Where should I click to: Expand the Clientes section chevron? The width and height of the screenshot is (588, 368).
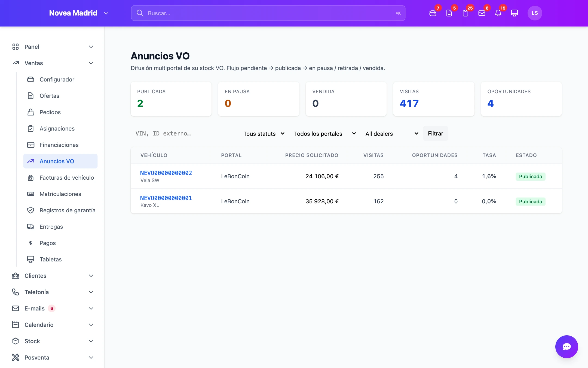pos(91,276)
